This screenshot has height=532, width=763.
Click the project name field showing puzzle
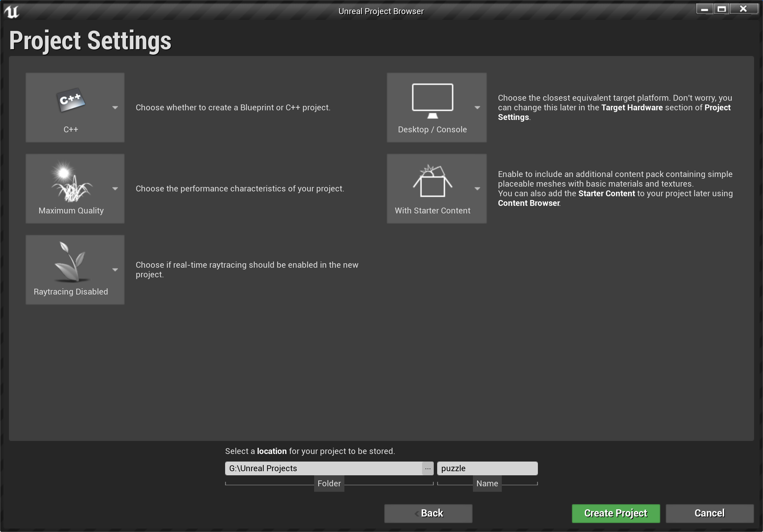[x=487, y=468]
